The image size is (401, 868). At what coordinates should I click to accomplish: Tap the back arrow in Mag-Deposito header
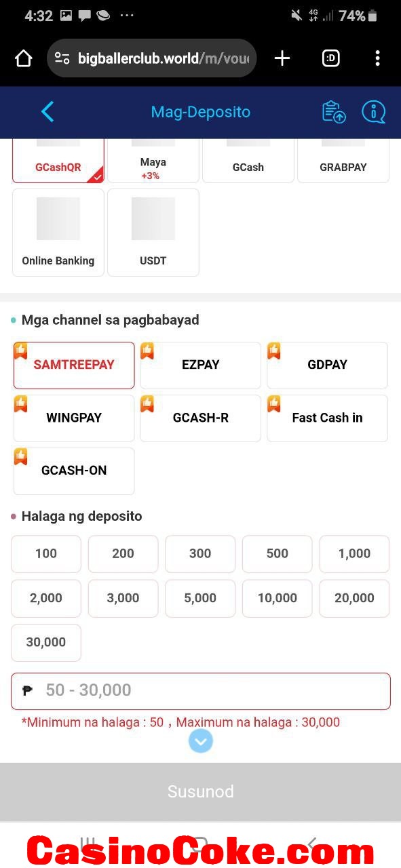pyautogui.click(x=47, y=112)
